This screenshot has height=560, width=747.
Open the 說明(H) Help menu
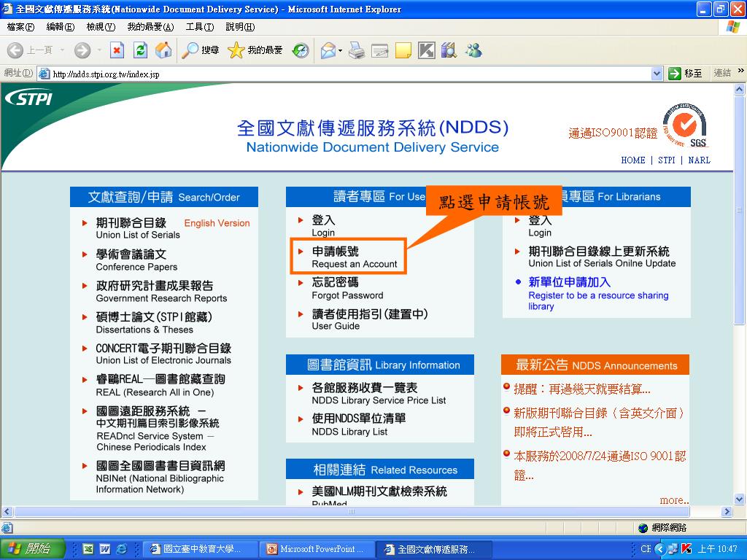[240, 27]
